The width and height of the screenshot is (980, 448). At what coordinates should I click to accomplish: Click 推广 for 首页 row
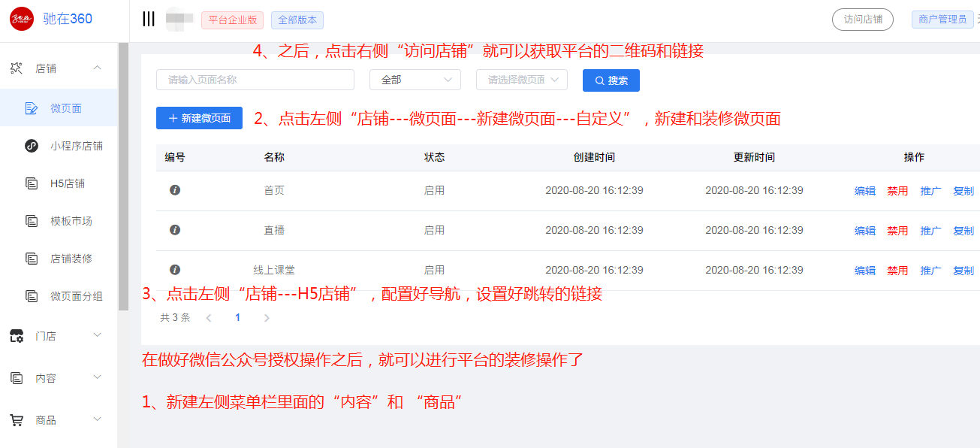point(931,191)
